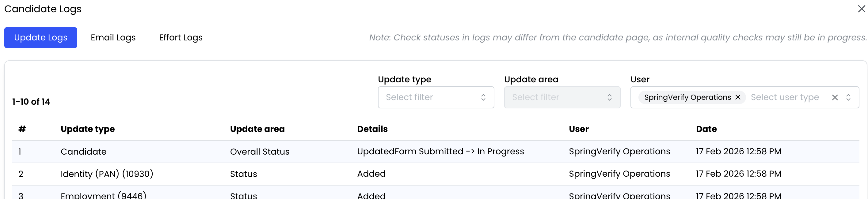This screenshot has width=868, height=199.
Task: Click the Details column header
Action: 372,129
